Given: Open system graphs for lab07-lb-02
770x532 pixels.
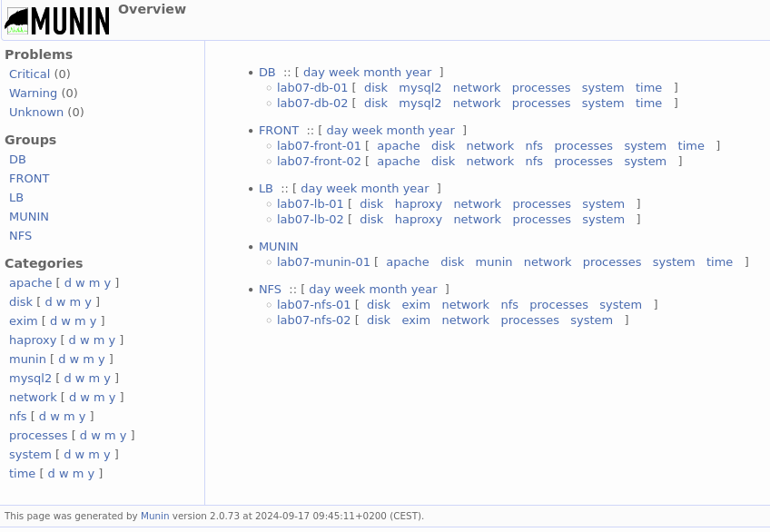Looking at the screenshot, I should [x=604, y=220].
